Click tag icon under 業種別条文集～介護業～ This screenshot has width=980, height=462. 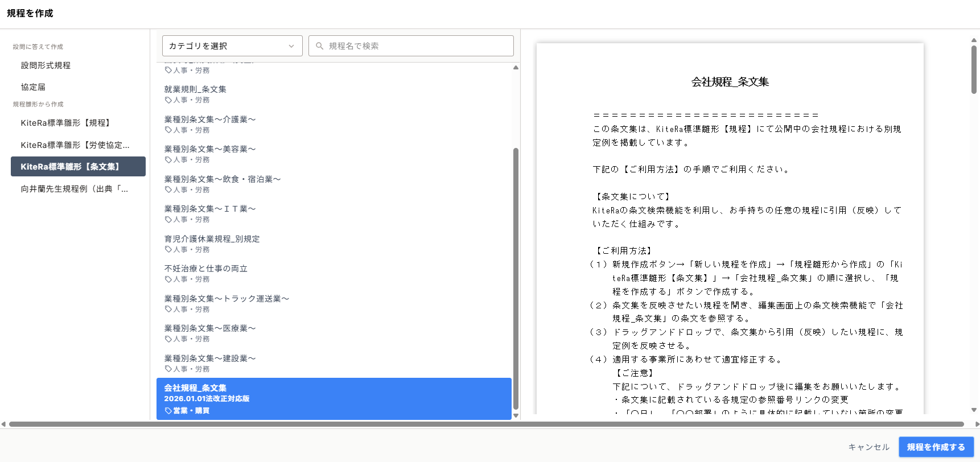point(168,130)
